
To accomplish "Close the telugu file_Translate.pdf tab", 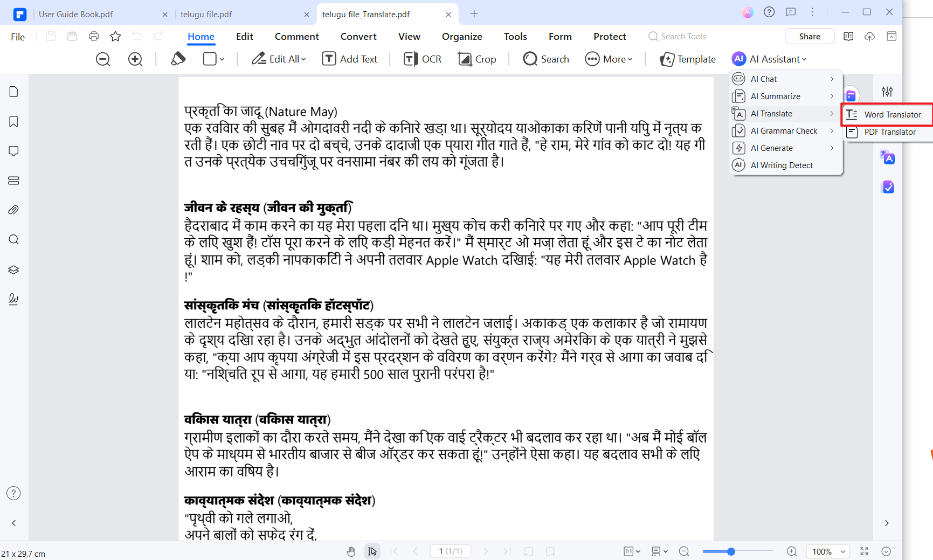I will pos(448,15).
